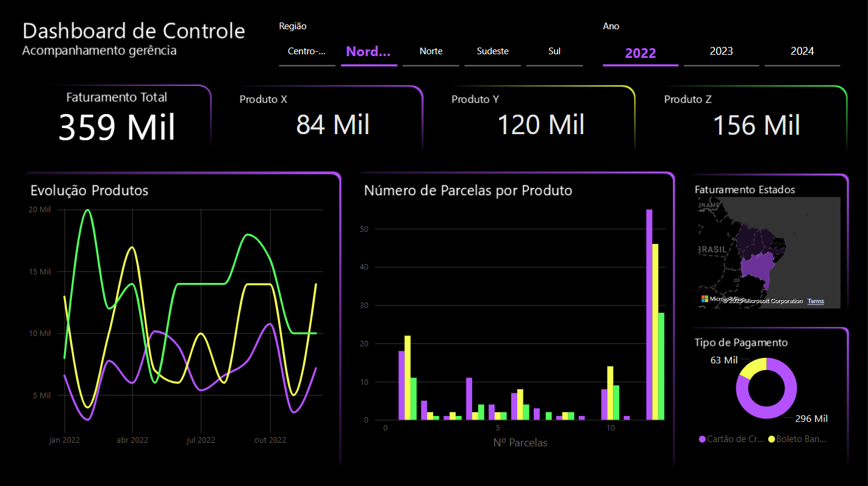
Task: Select the Centro- region slicer option
Action: click(307, 52)
